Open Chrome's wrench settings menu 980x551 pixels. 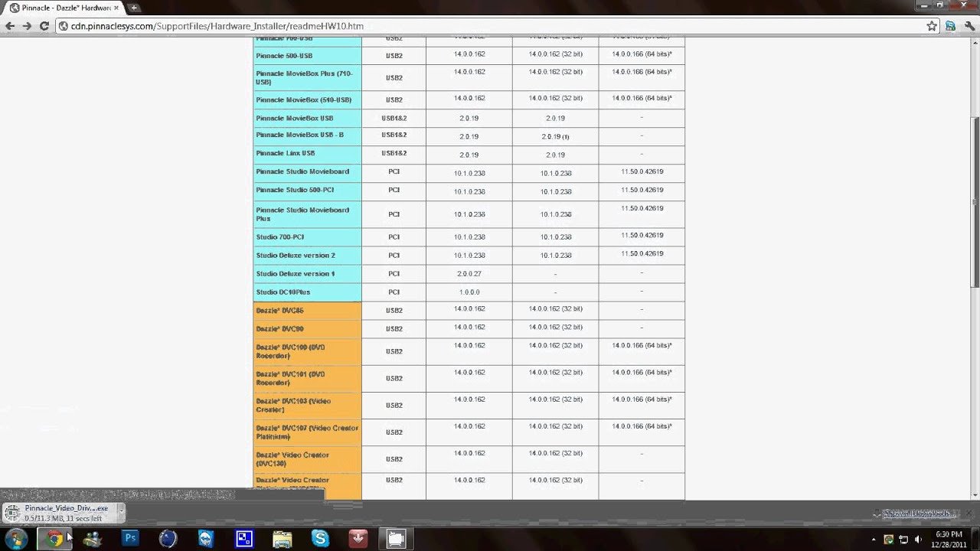[x=969, y=26]
